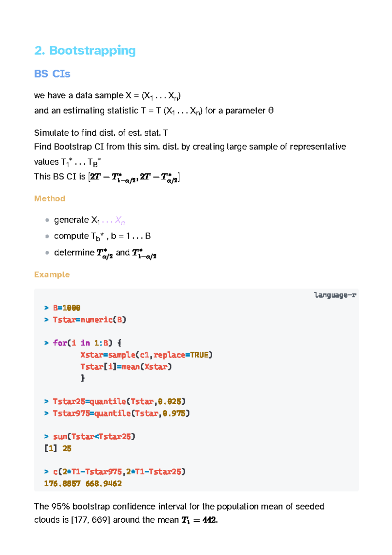Click the BS CI interval formula
The image size is (392, 555).
[134, 177]
